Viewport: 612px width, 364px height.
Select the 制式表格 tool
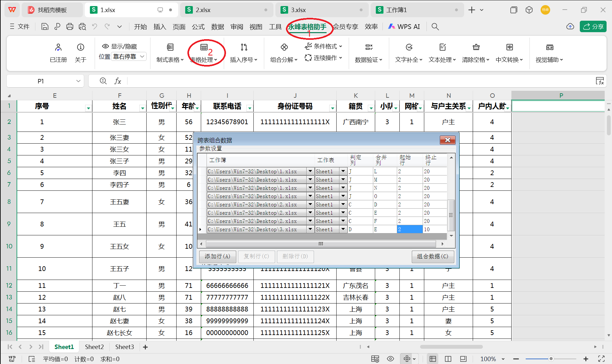[170, 53]
